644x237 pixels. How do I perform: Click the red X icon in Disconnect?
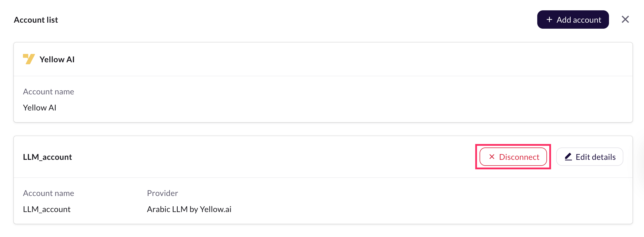click(492, 157)
